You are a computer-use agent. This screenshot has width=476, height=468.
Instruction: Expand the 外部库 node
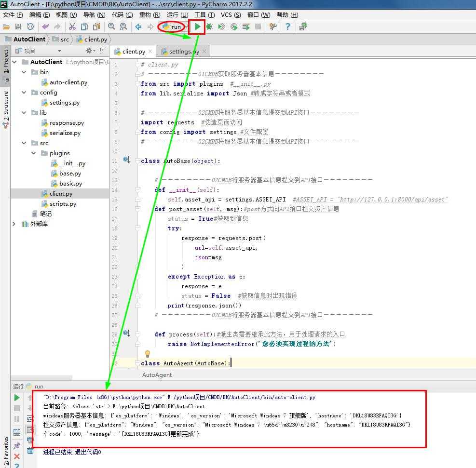pos(14,224)
